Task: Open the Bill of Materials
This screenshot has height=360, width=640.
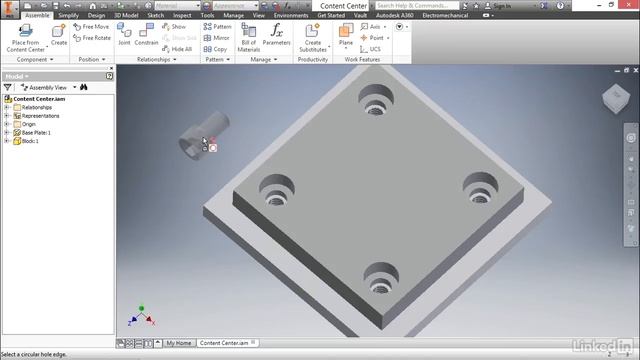Action: [x=249, y=38]
